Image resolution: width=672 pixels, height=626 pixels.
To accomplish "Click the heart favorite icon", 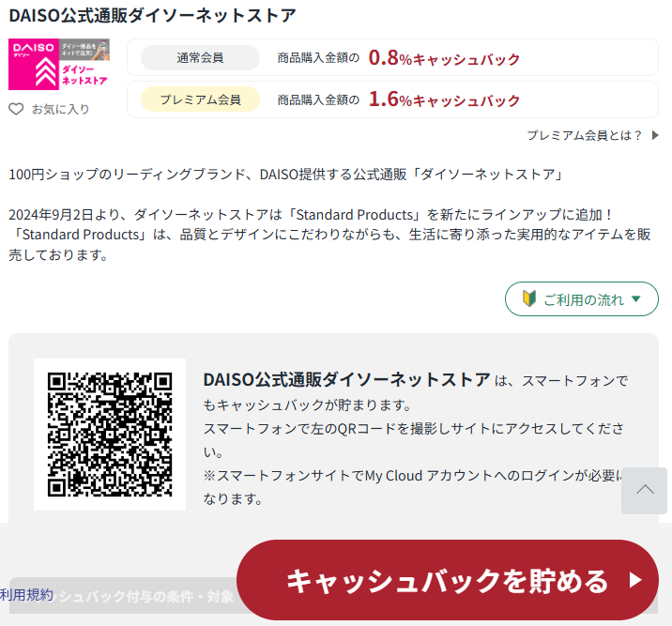I will [x=16, y=109].
